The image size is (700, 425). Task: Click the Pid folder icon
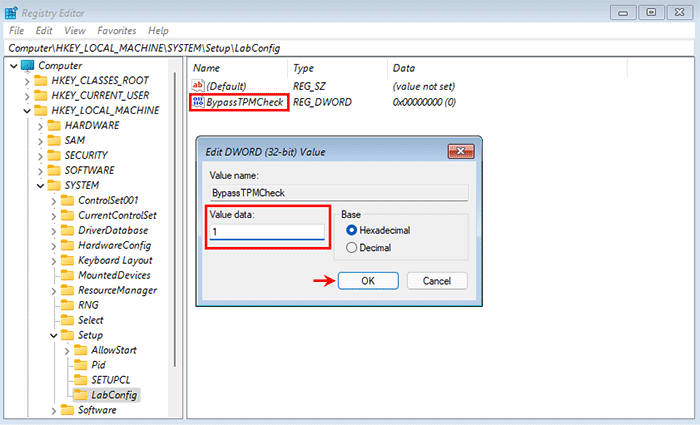(x=81, y=365)
